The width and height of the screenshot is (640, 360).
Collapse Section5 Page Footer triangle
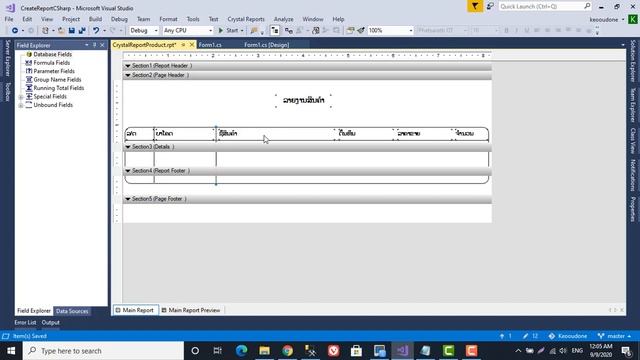click(128, 199)
